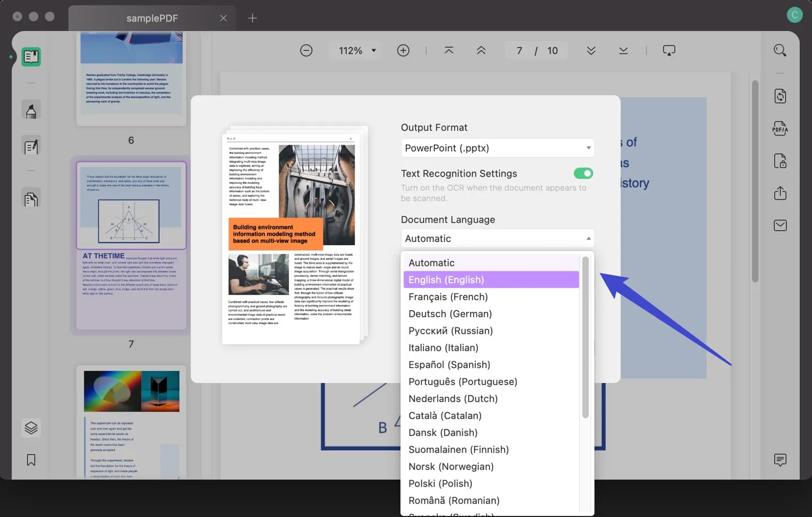Open the search magnifier icon
The height and width of the screenshot is (517, 812).
780,51
